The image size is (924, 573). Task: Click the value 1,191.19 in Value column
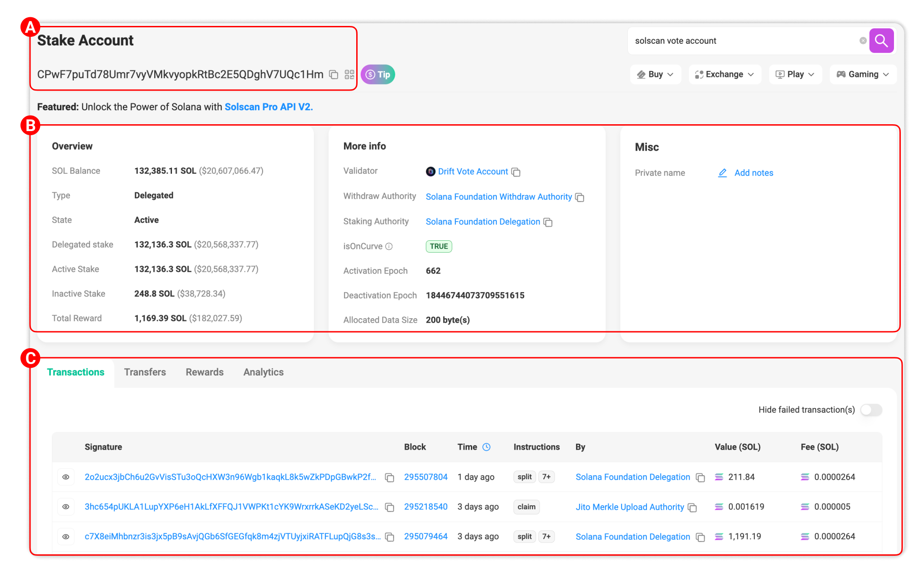coord(744,537)
